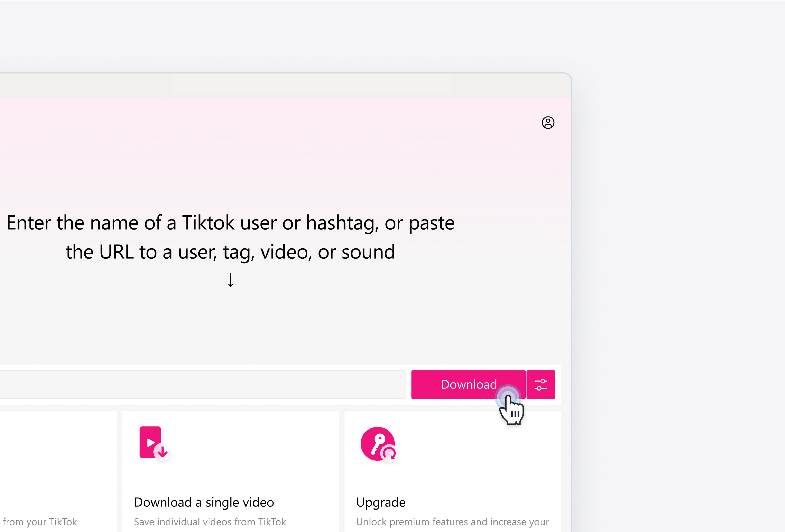Click the down arrow below the heading

point(230,280)
